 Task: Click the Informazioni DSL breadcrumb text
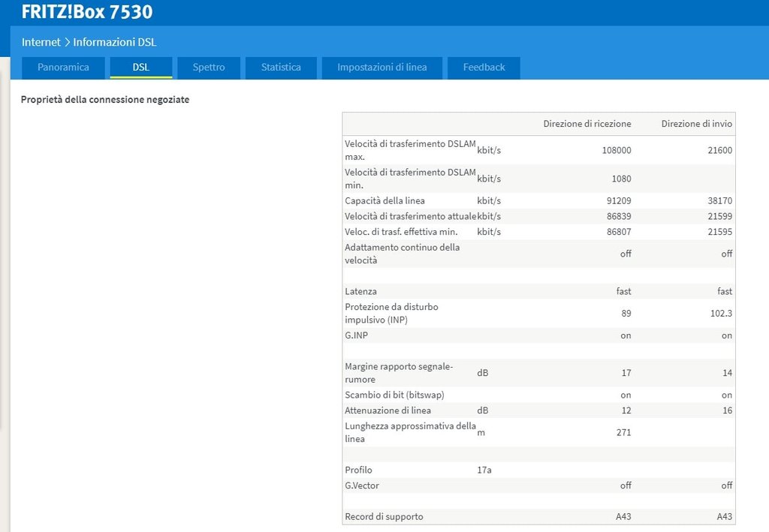point(115,42)
